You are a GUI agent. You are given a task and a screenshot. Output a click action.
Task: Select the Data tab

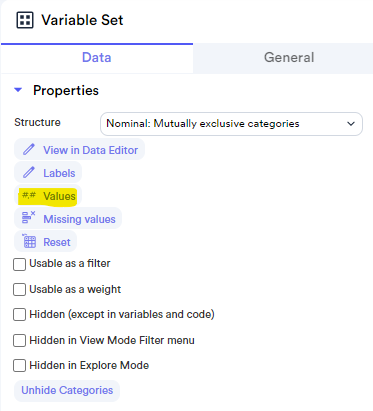(x=97, y=58)
